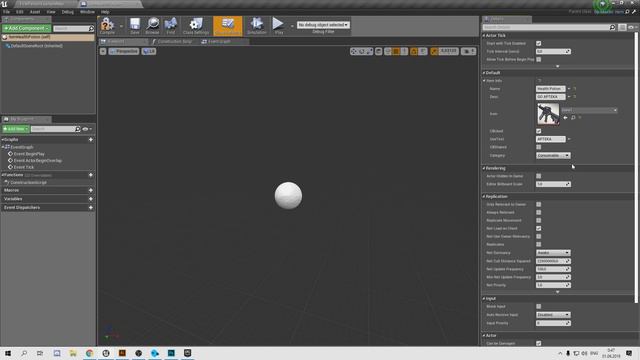The height and width of the screenshot is (360, 640).
Task: Add new macro with Macros plus
Action: coord(91,190)
